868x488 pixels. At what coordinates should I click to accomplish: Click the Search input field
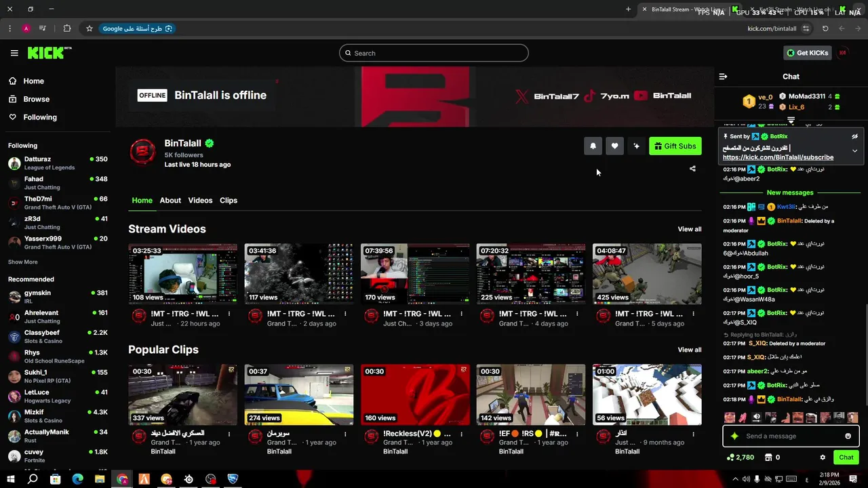434,53
